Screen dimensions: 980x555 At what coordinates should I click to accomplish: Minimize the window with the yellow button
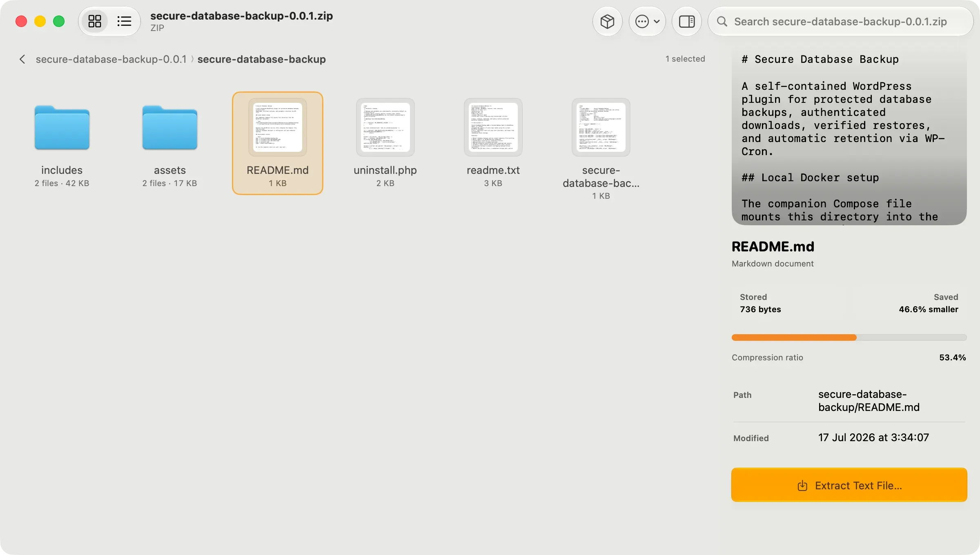tap(40, 21)
